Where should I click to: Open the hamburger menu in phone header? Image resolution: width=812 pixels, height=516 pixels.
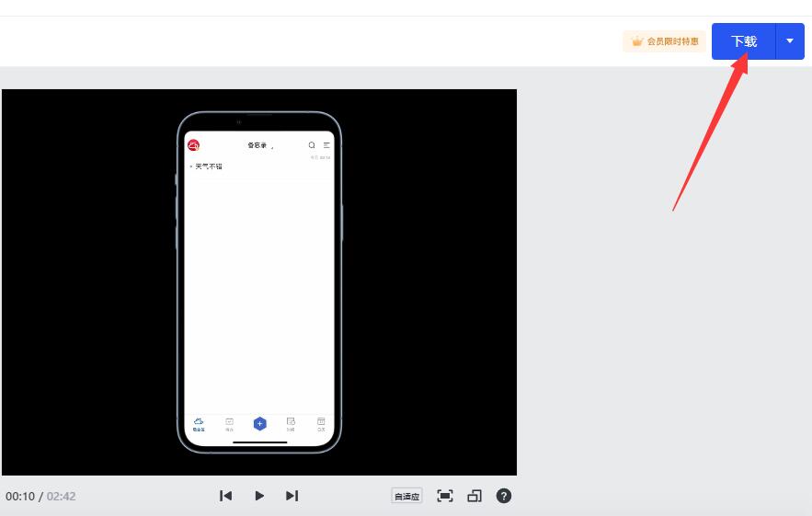click(326, 145)
